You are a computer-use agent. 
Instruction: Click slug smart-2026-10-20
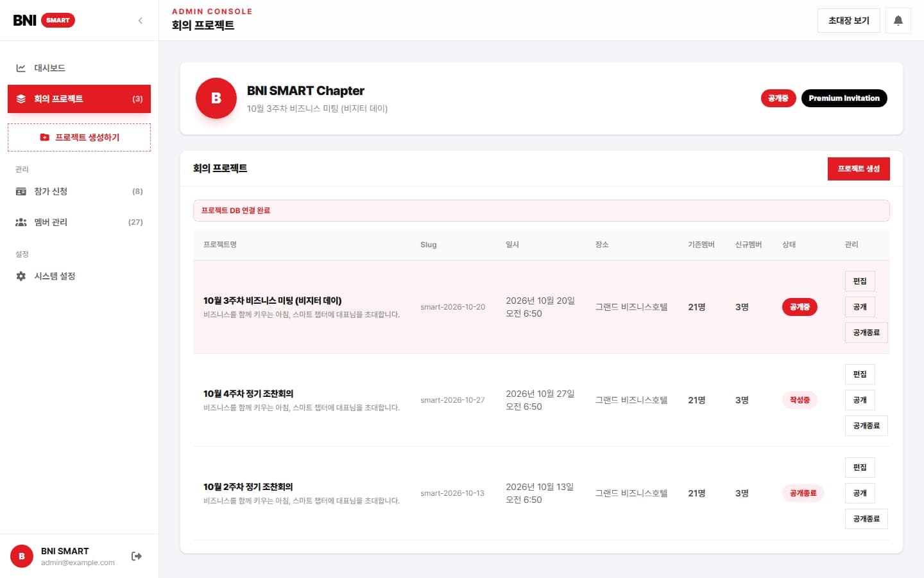(x=452, y=307)
